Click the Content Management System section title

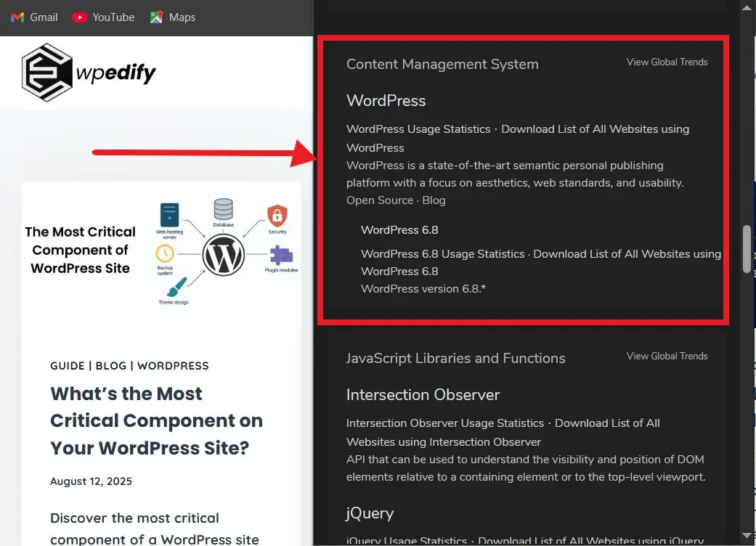point(442,64)
